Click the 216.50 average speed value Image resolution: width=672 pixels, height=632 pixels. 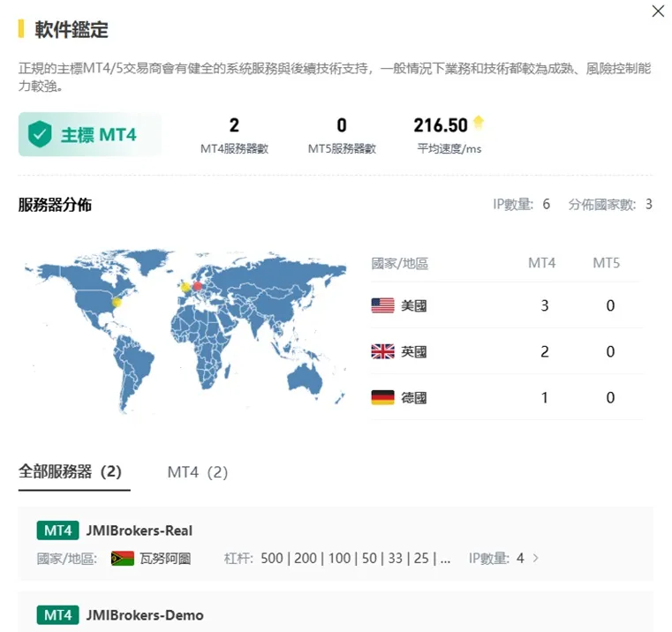[441, 125]
